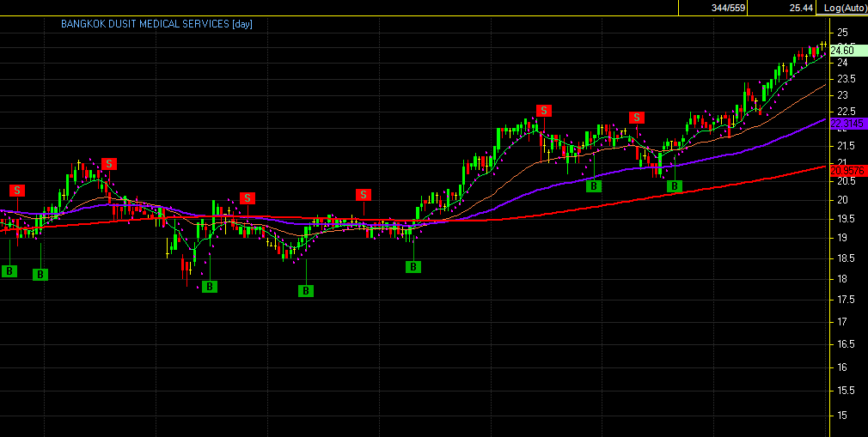Viewport: 868px width, 437px height.
Task: Click the 15 price axis label
Action: [842, 416]
